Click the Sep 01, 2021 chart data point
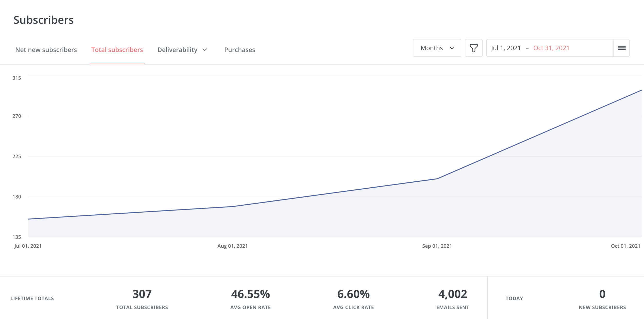Viewport: 644px width, 319px height. coord(437,179)
